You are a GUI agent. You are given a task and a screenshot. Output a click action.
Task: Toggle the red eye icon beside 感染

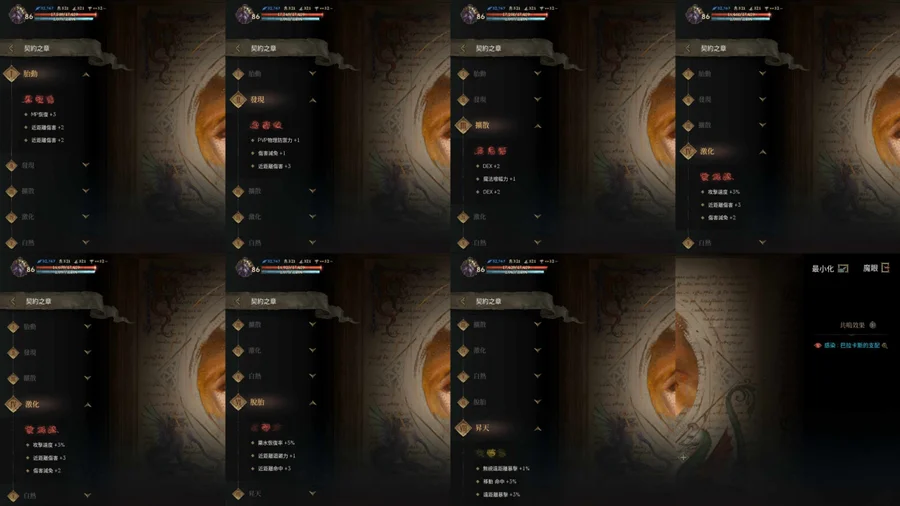click(817, 345)
